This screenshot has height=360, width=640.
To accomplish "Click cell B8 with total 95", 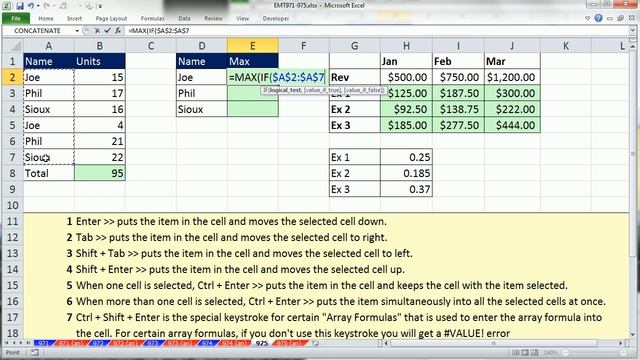I will (100, 173).
